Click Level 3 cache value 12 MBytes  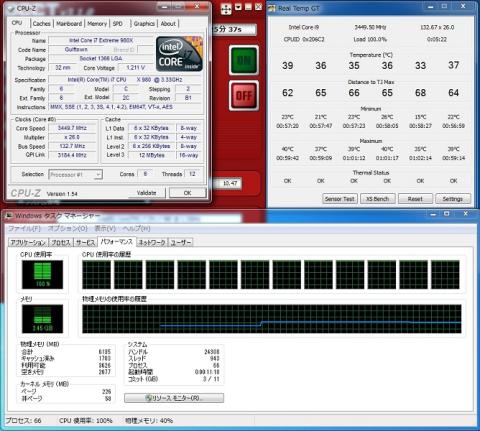(151, 155)
